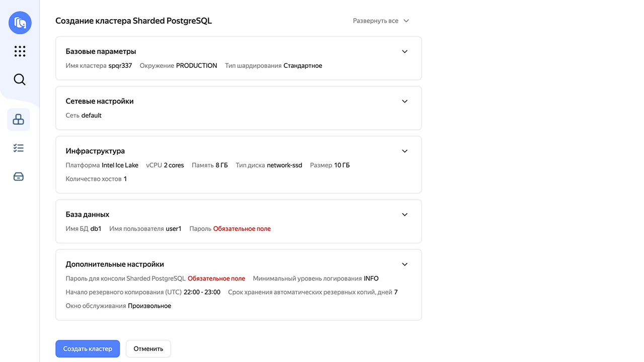The height and width of the screenshot is (362, 644).
Task: Open the operations checklist icon in sidebar
Action: point(18,147)
